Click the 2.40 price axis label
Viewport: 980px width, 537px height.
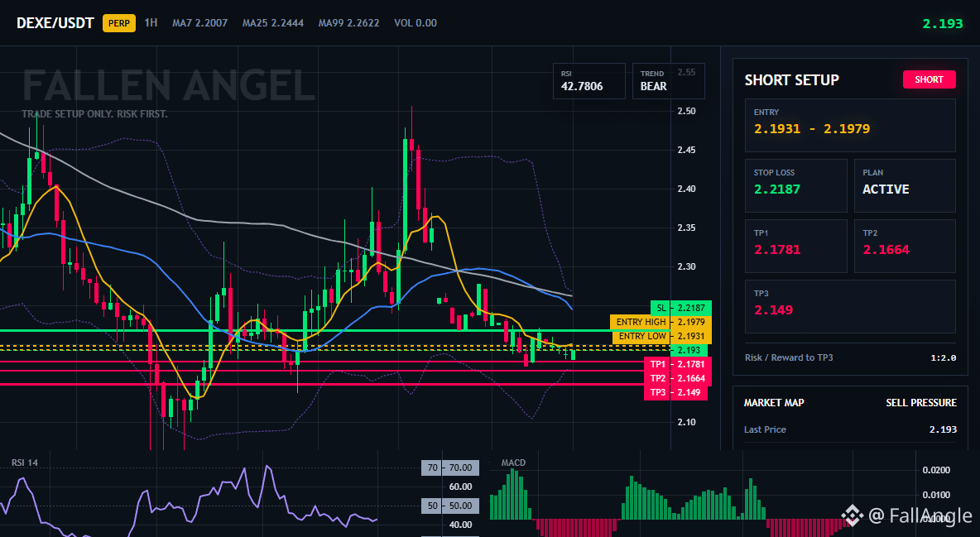pos(686,189)
